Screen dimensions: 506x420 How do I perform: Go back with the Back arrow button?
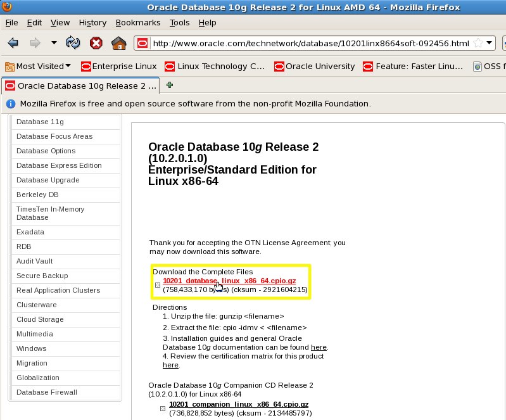click(13, 43)
